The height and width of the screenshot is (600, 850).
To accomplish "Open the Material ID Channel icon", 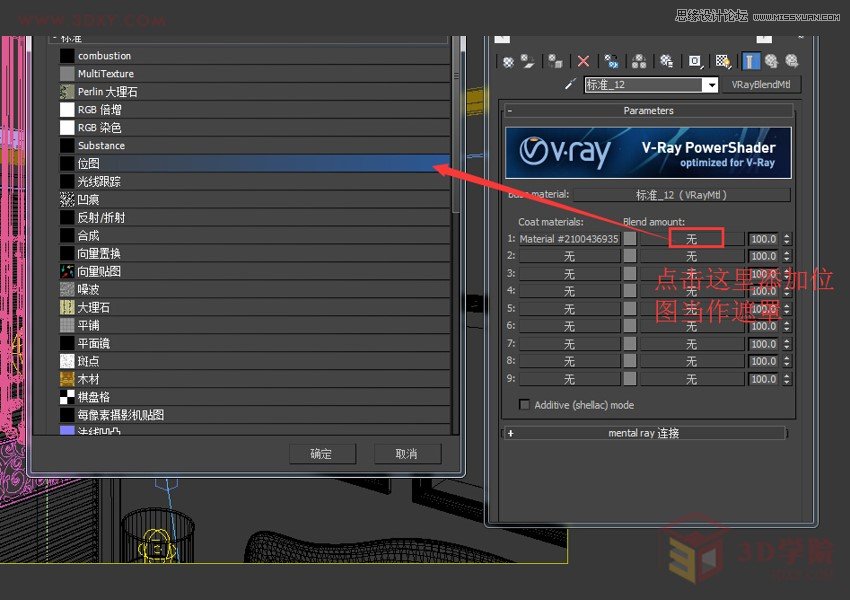I will coord(695,62).
